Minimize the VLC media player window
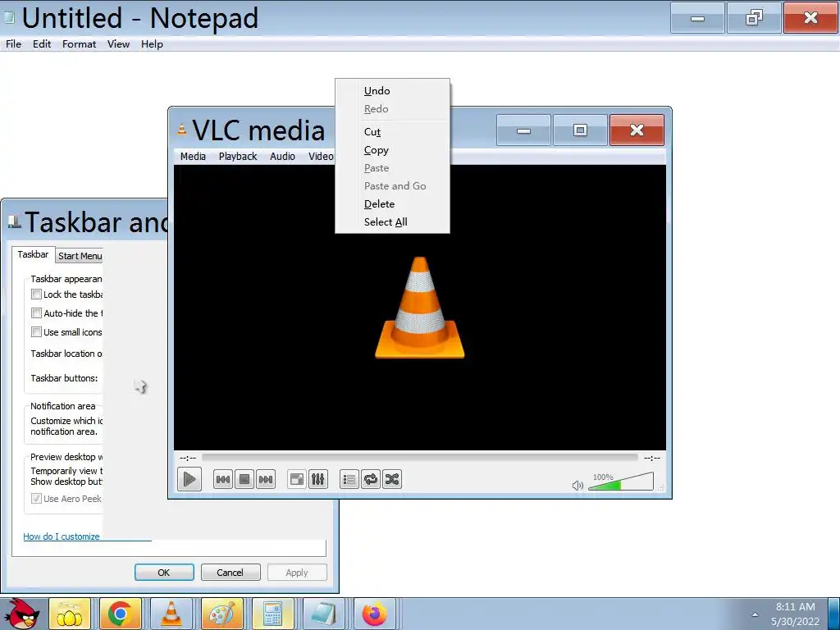Viewport: 840px width, 630px height. (523, 130)
